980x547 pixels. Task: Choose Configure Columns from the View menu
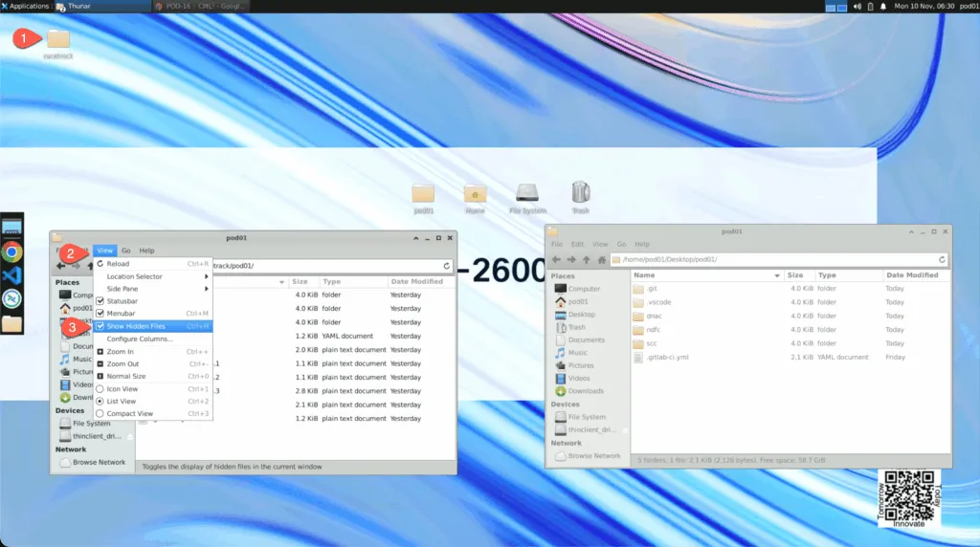click(139, 339)
